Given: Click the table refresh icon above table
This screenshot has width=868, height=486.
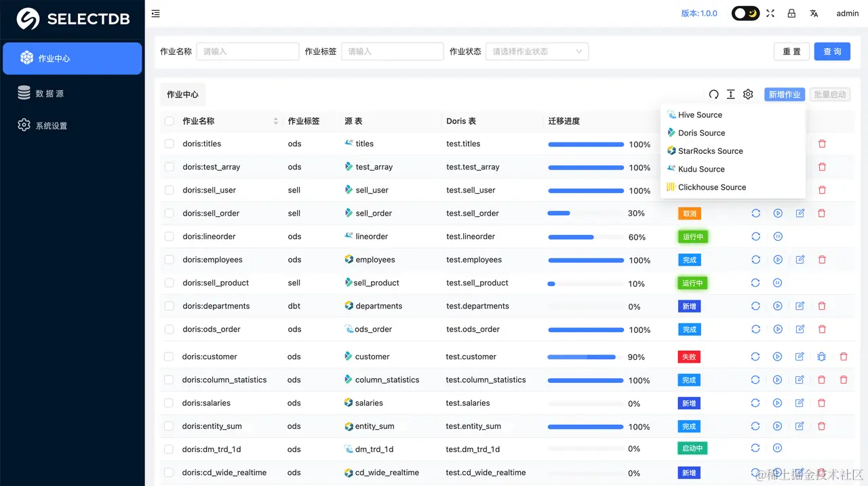Looking at the screenshot, I should 713,95.
